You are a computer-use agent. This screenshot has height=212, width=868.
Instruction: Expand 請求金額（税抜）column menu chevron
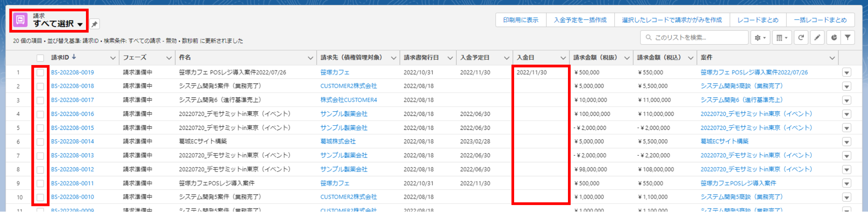(627, 58)
